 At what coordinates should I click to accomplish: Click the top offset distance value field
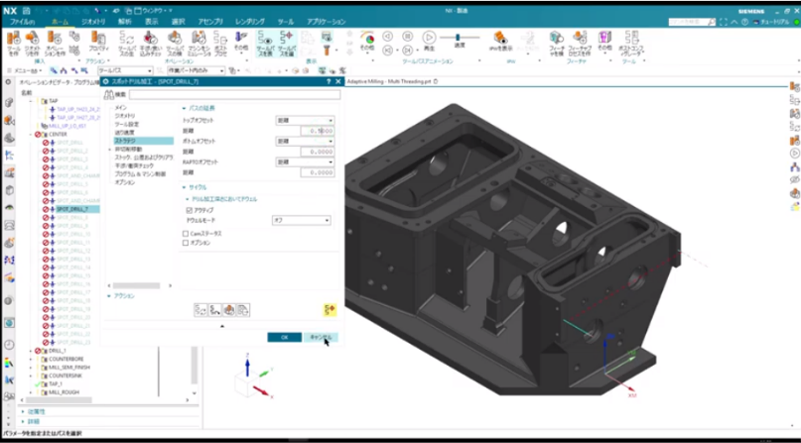click(317, 131)
